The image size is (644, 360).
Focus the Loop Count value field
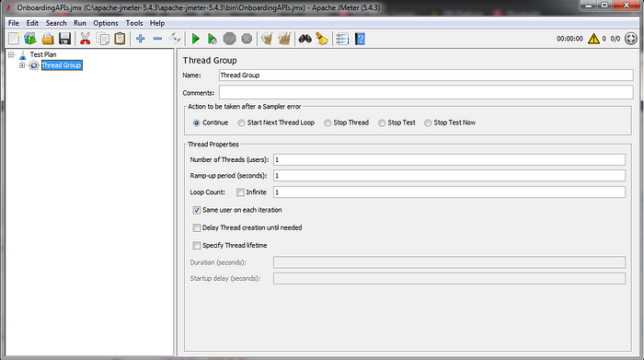click(x=449, y=192)
